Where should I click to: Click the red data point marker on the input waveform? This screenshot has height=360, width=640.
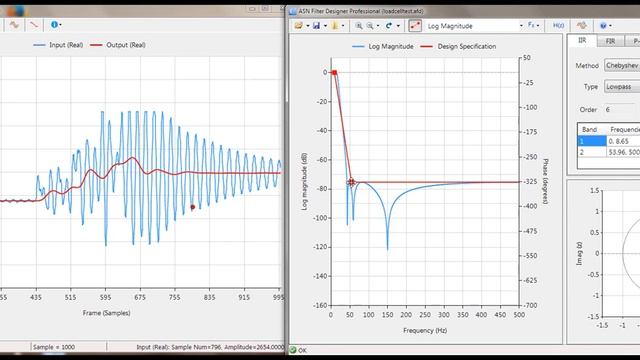pyautogui.click(x=193, y=207)
